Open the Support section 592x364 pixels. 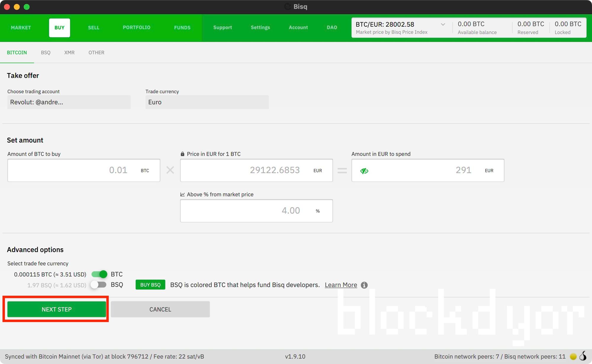pyautogui.click(x=223, y=28)
